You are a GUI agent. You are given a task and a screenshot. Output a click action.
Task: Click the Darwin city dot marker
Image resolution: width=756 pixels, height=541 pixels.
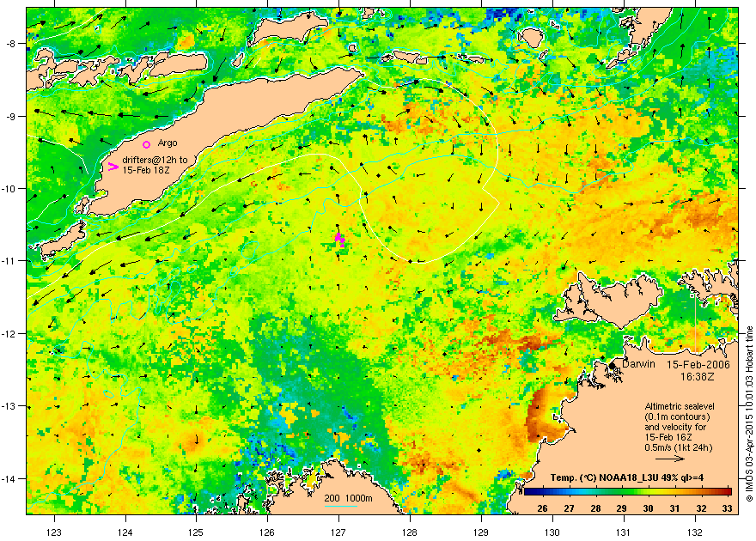pos(613,366)
